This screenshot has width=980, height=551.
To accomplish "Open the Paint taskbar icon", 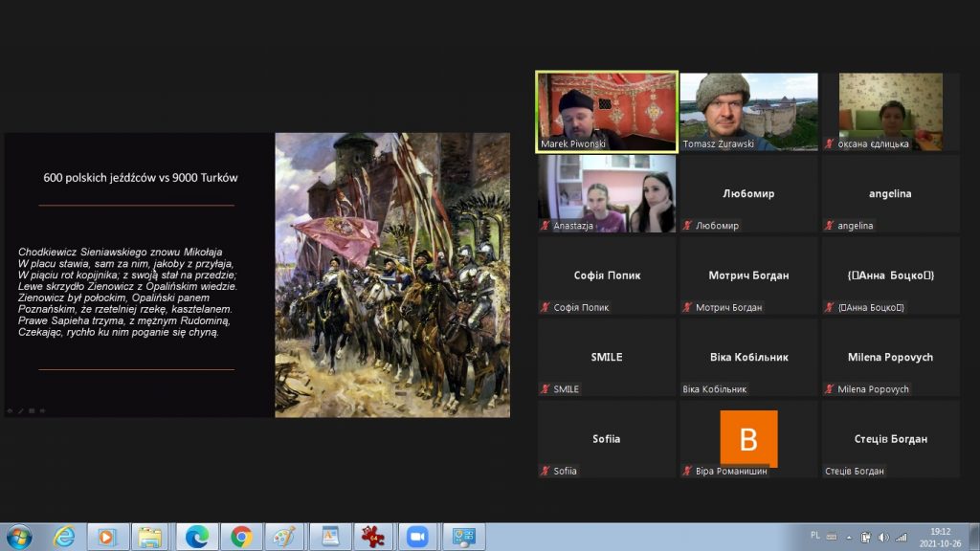I will 285,537.
